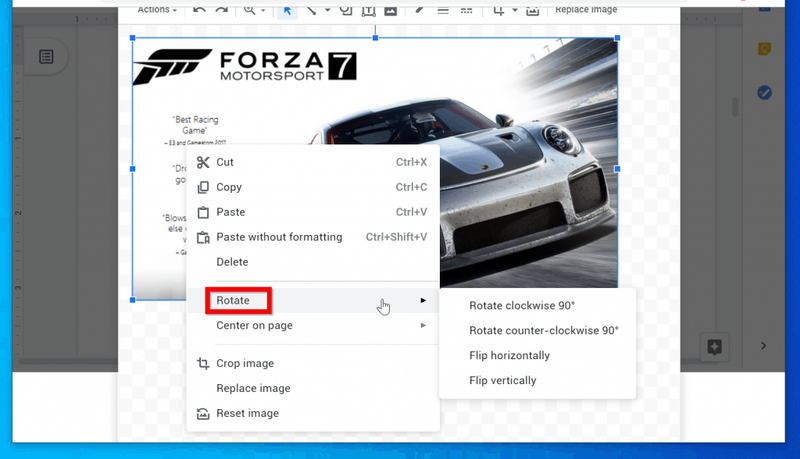Click the Redo arrow in toolbar
The width and height of the screenshot is (800, 459).
pyautogui.click(x=221, y=10)
